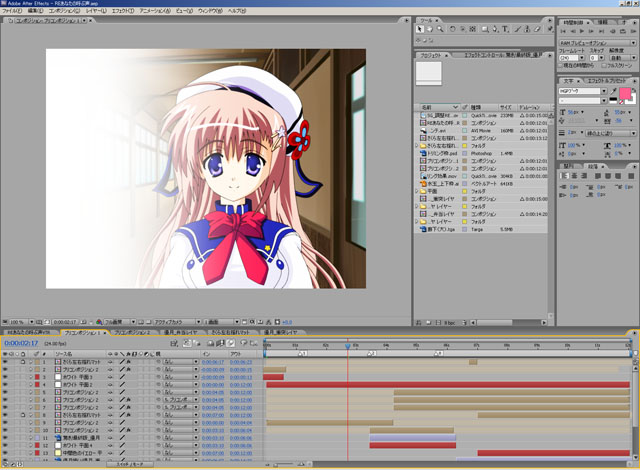Check the full screen checkbox
Screen dimensions: 640x470
(604, 65)
